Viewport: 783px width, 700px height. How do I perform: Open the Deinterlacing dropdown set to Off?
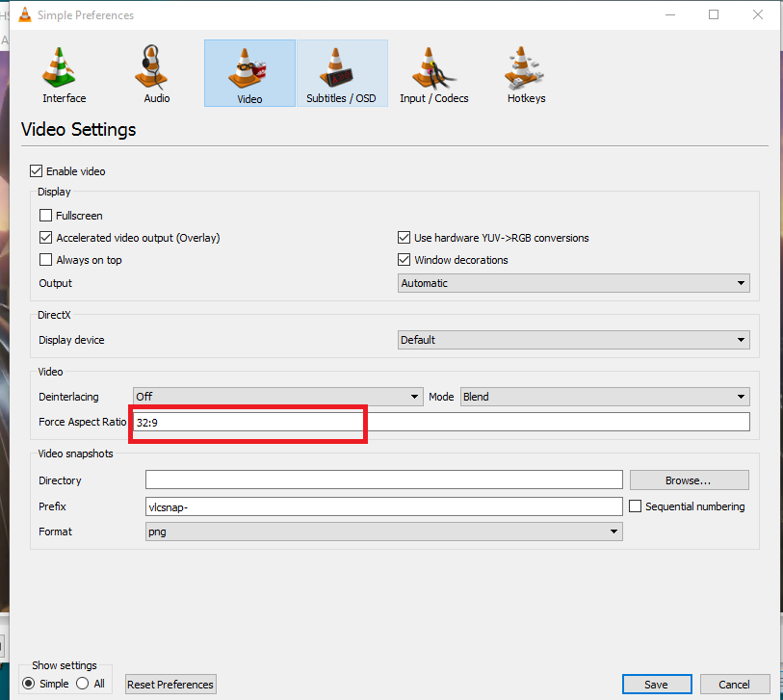[278, 397]
